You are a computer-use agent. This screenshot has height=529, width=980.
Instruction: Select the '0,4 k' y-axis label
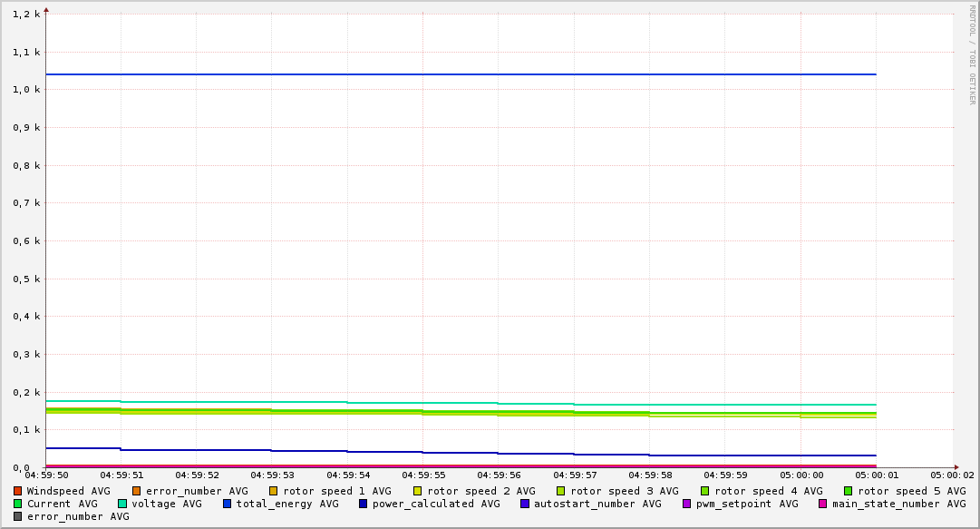click(26, 317)
